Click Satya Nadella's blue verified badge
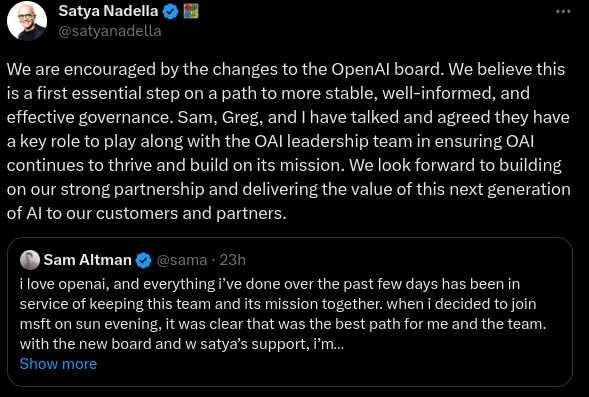The image size is (589, 397). point(170,12)
